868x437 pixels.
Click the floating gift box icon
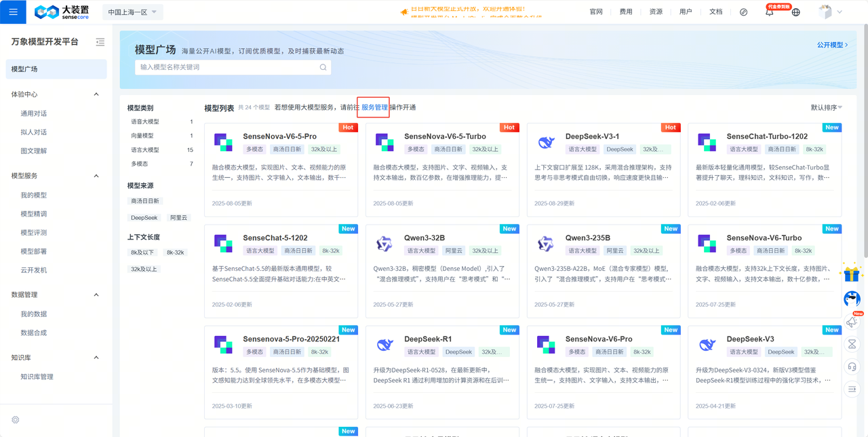coord(852,273)
